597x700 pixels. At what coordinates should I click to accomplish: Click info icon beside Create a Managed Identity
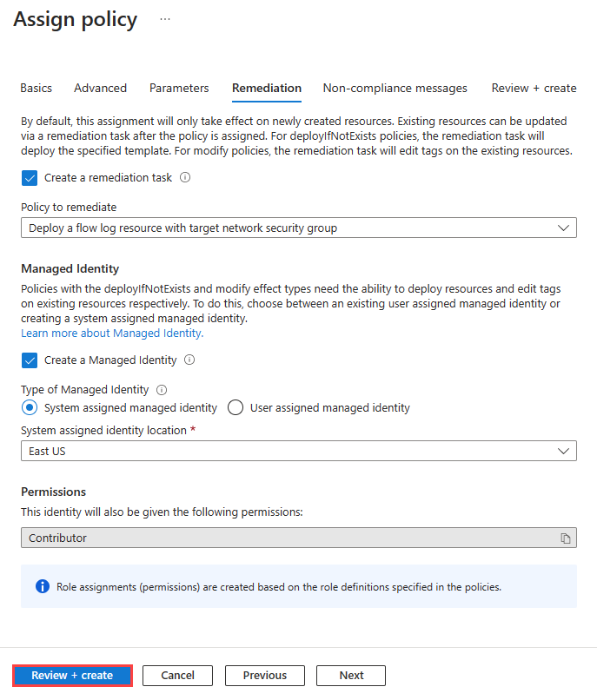(189, 360)
